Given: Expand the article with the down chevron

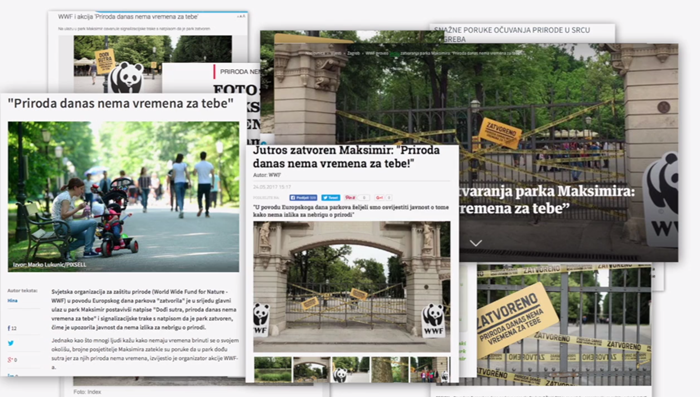Looking at the screenshot, I should tap(476, 243).
